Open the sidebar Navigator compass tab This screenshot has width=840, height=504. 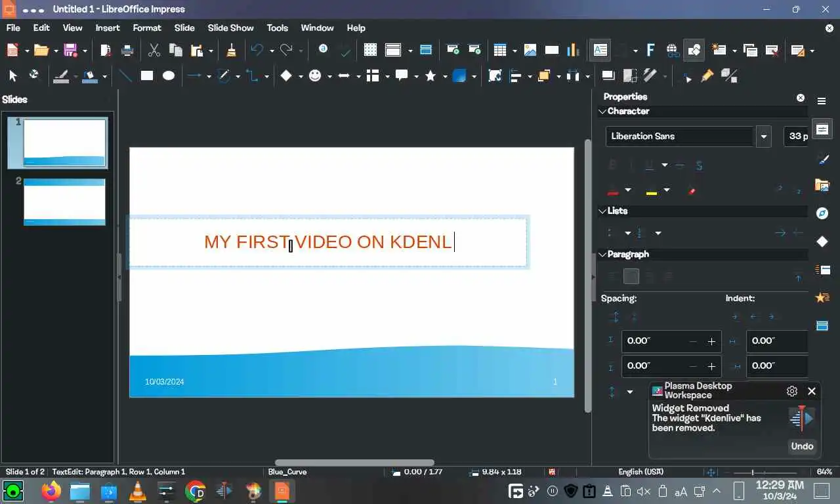[x=822, y=213]
